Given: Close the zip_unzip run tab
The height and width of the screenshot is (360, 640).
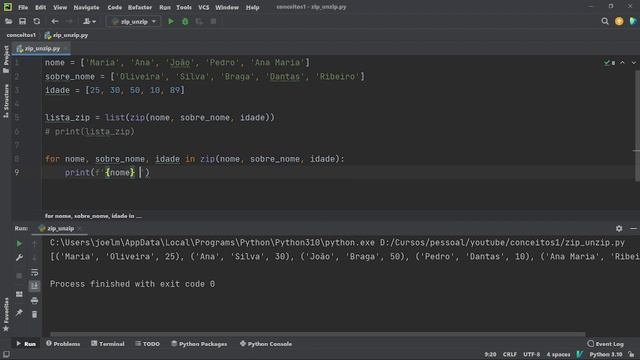Looking at the screenshot, I should point(80,229).
